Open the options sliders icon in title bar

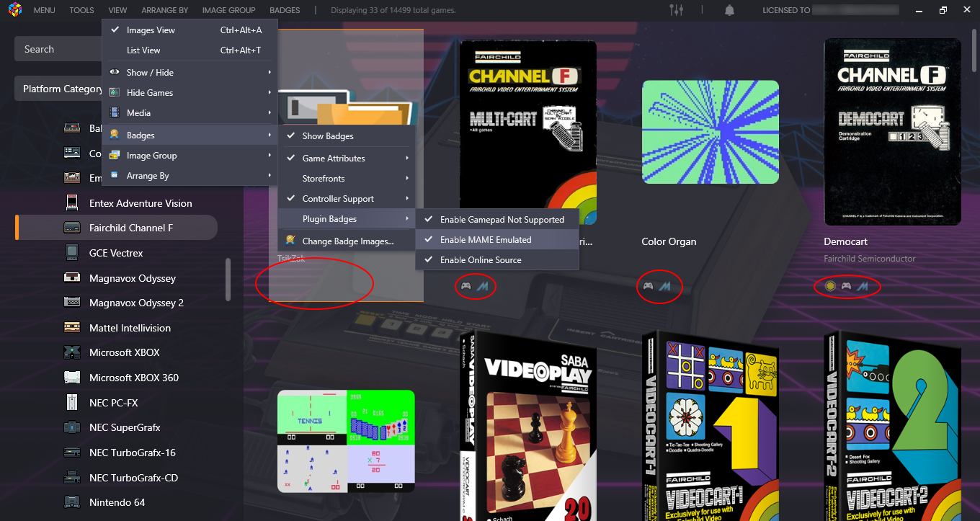click(x=676, y=10)
